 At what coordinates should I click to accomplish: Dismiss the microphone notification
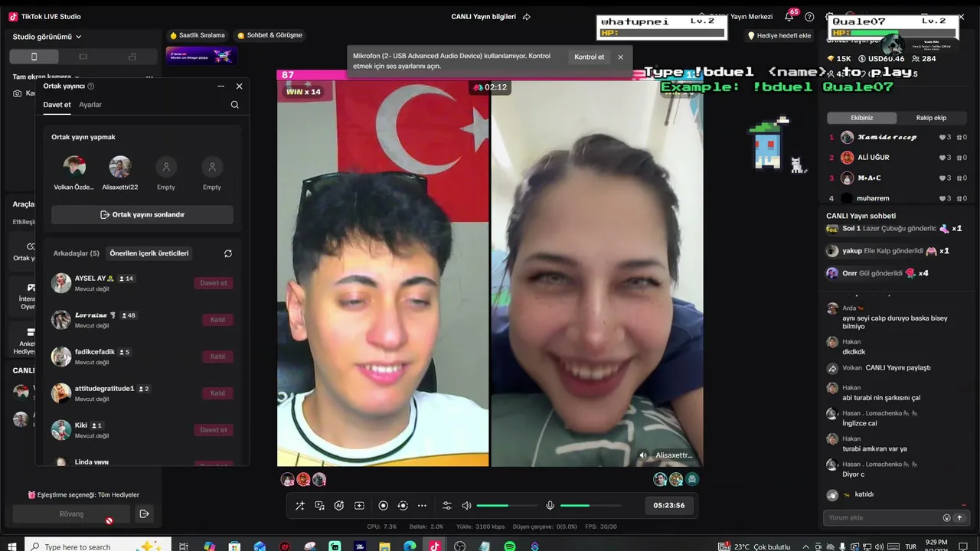click(621, 57)
